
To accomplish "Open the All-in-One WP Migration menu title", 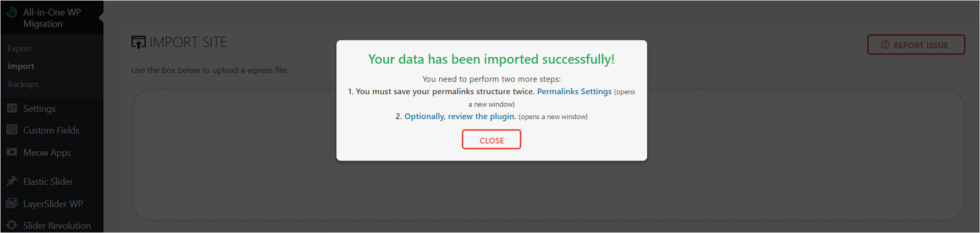I will pos(52,18).
